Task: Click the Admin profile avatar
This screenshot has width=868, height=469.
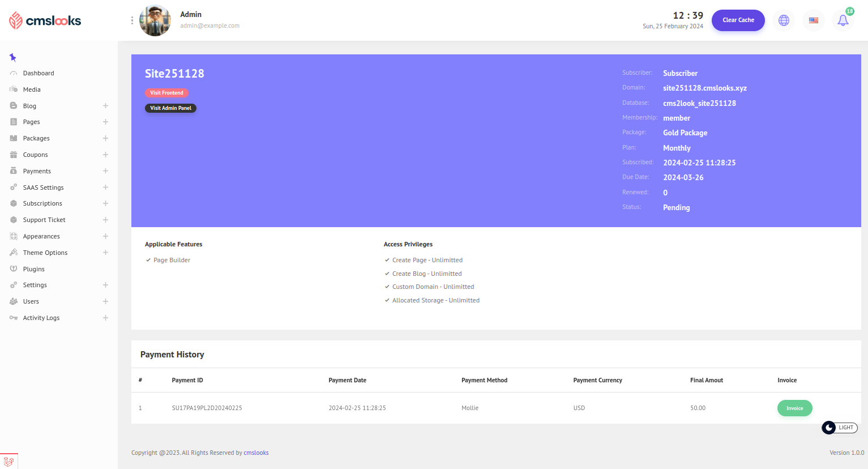Action: click(x=155, y=20)
